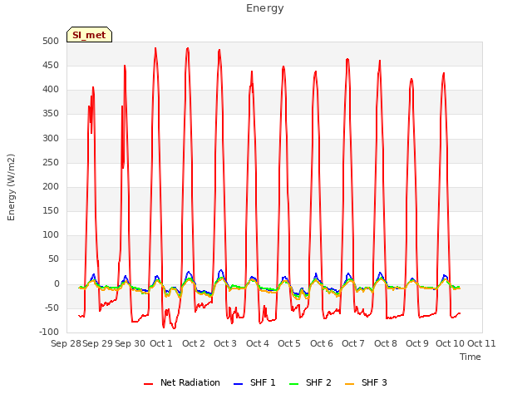Click the 0 y-axis tick label

[57, 284]
